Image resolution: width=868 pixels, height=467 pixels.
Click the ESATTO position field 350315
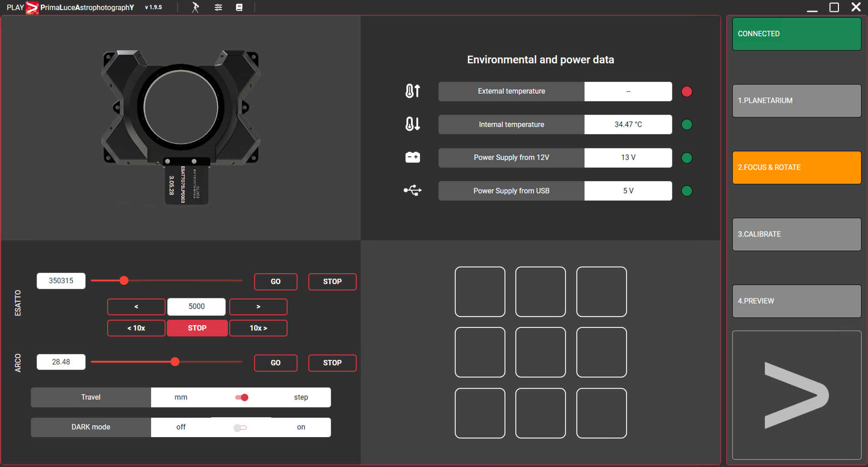[x=61, y=281]
